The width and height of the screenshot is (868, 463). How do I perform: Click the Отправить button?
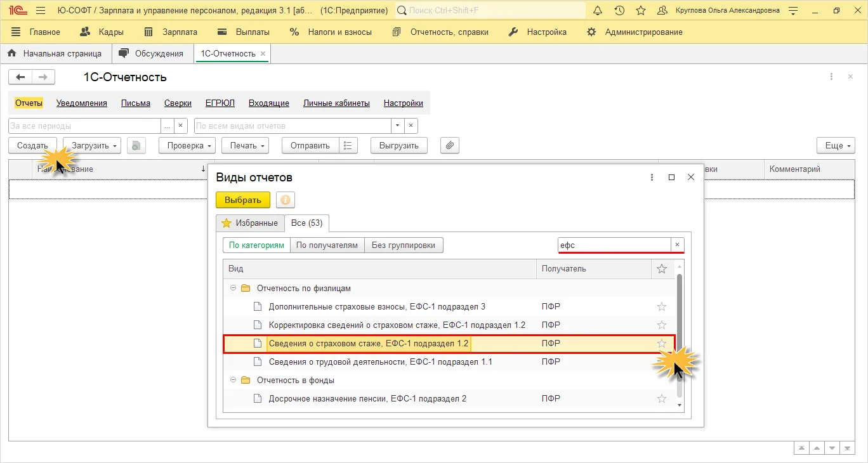(310, 145)
